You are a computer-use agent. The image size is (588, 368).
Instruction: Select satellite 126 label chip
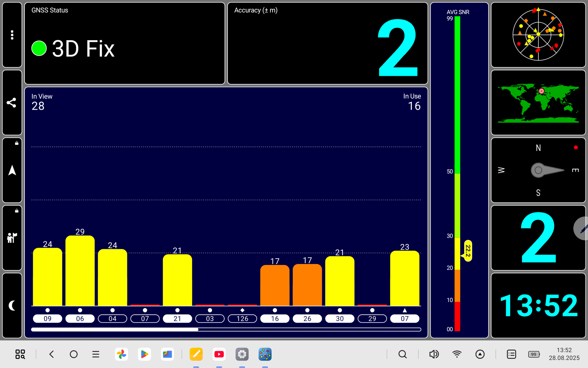[242, 319]
